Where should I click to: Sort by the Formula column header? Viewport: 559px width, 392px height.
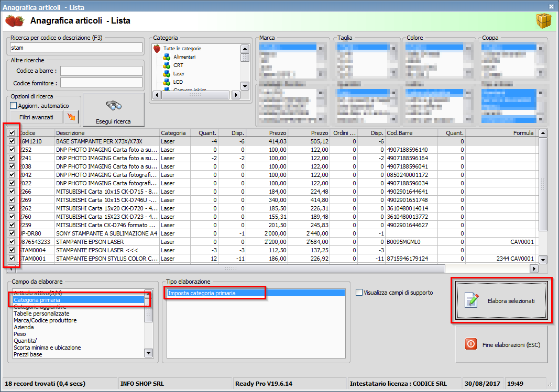tap(500, 133)
